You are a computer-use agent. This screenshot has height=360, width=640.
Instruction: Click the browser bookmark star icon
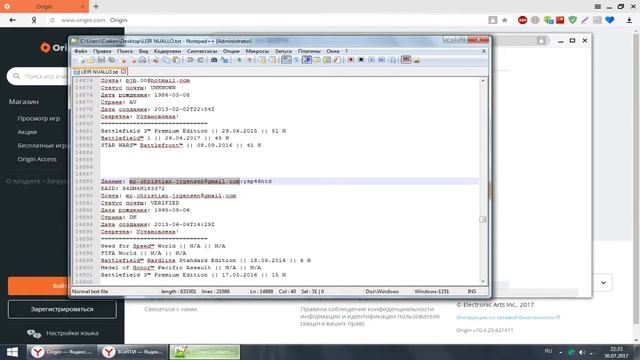[504, 20]
